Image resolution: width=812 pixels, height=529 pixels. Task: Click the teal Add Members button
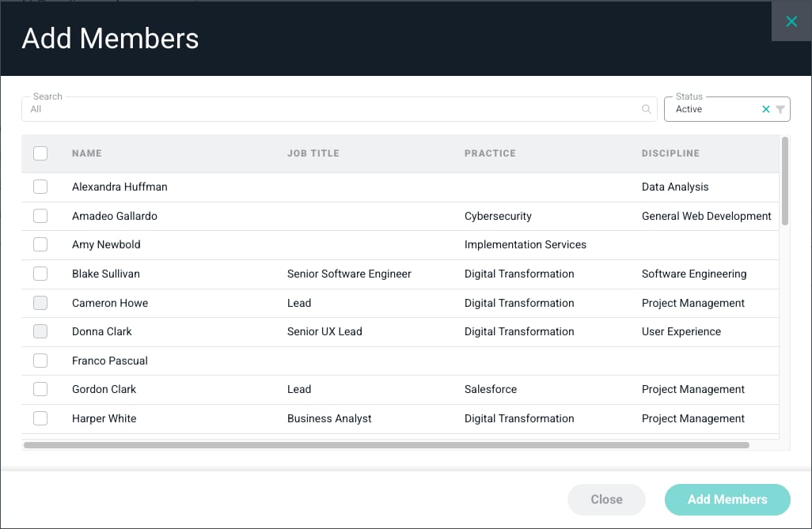(727, 500)
